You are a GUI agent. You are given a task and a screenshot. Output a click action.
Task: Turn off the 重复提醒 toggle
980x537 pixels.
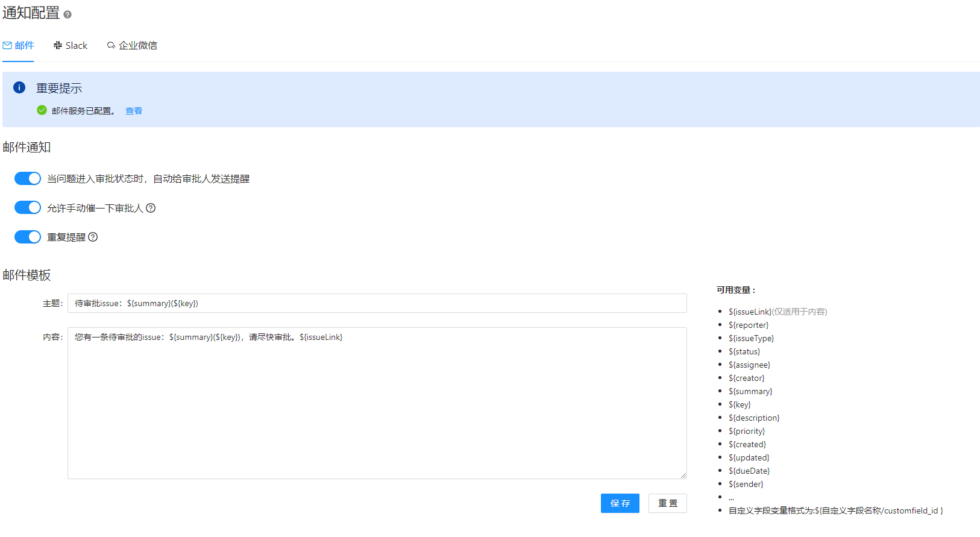(28, 237)
